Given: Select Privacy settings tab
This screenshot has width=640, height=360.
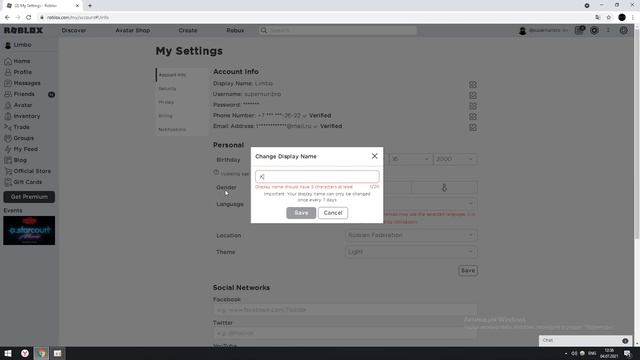Looking at the screenshot, I should (182, 102).
